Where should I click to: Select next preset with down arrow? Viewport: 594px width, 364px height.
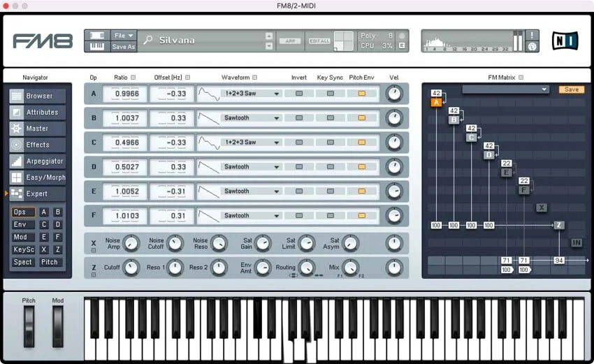click(x=269, y=46)
